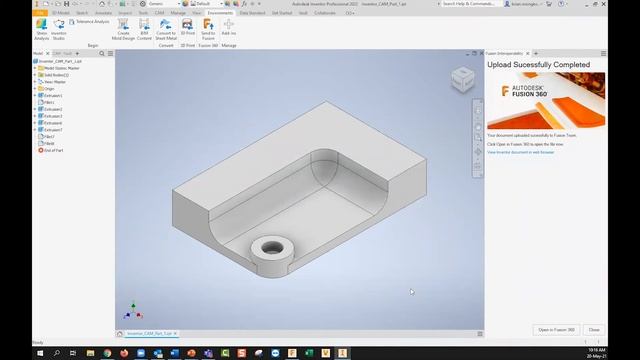Switch to the Manage ribbon tab
640x360 pixels.
coord(178,13)
